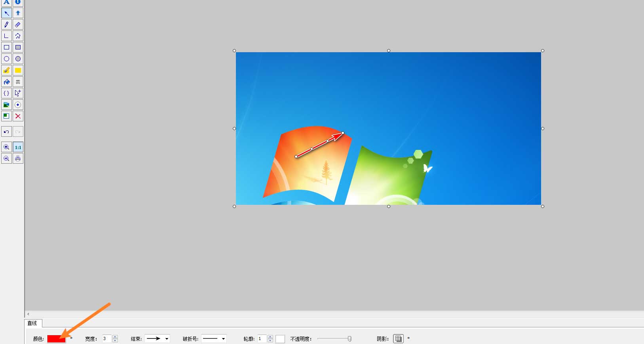Choose the outline ellipse tool
The height and width of the screenshot is (344, 644).
(6, 59)
